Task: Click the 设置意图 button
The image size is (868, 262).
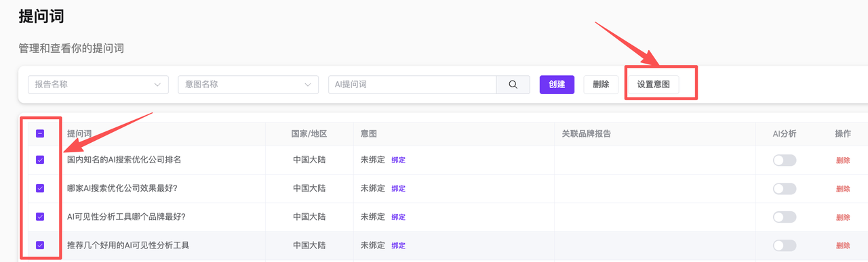Action: pyautogui.click(x=653, y=85)
